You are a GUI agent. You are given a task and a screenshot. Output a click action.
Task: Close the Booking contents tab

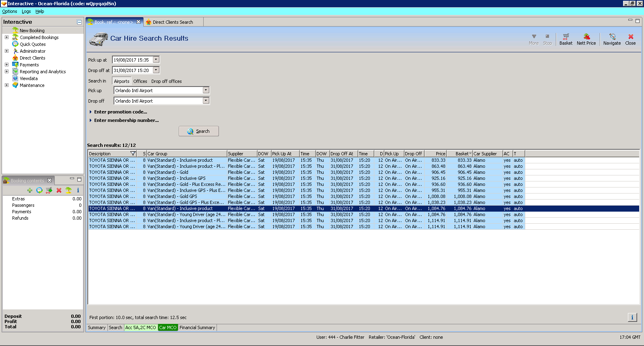pos(50,180)
